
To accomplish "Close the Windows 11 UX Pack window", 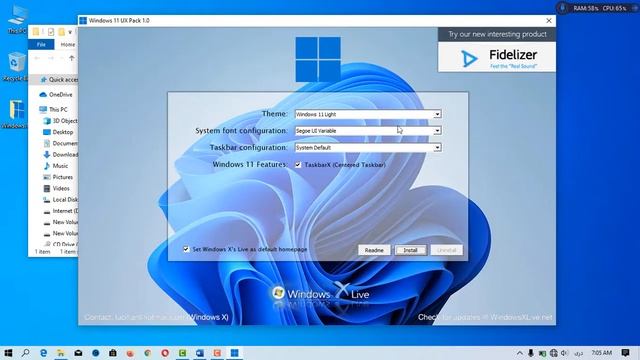I will (x=549, y=20).
